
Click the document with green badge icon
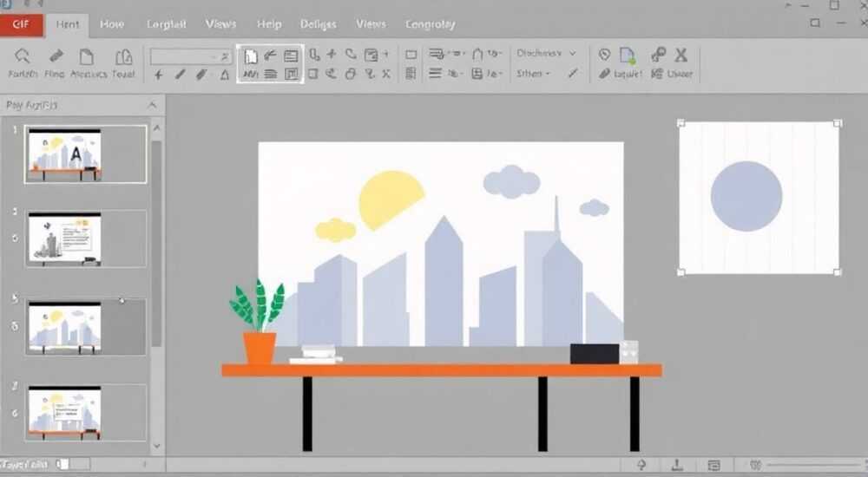pos(628,56)
